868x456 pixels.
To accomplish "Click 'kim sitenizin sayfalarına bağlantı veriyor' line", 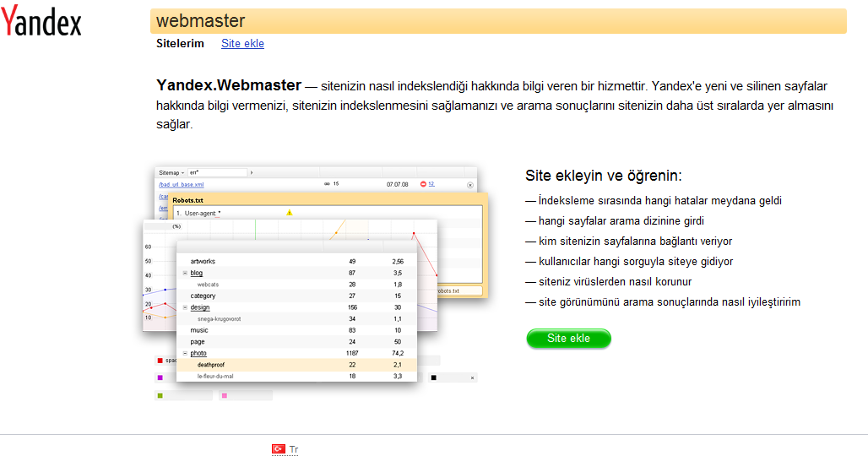I will pyautogui.click(x=635, y=241).
